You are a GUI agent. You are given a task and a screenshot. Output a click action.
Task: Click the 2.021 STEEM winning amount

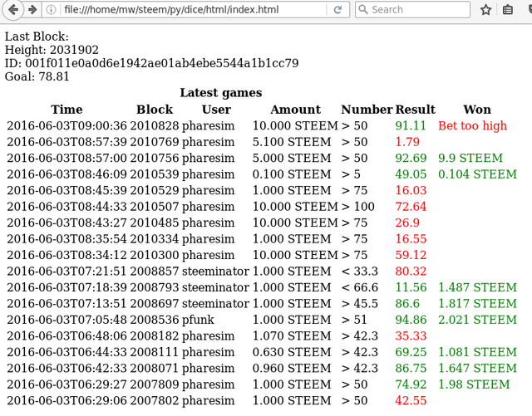[477, 320]
